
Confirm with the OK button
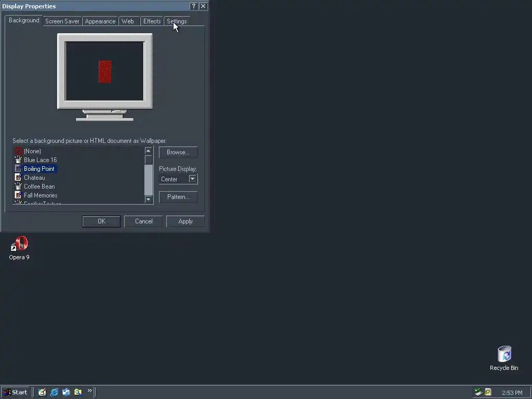point(101,221)
